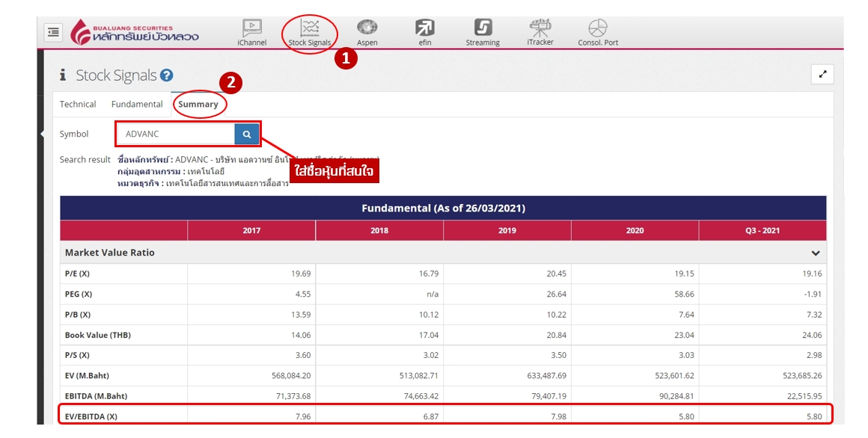This screenshot has width=868, height=438.
Task: Click the Fundamental (As of 26/03/2021) header
Action: click(x=444, y=209)
